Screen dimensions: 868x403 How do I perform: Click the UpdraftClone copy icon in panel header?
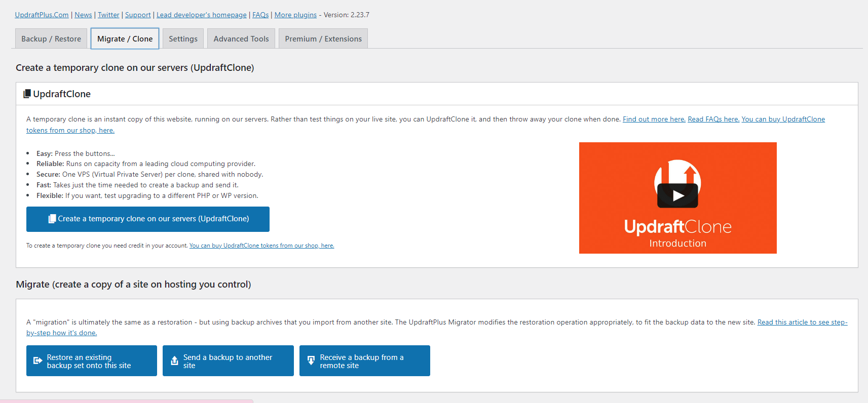27,94
